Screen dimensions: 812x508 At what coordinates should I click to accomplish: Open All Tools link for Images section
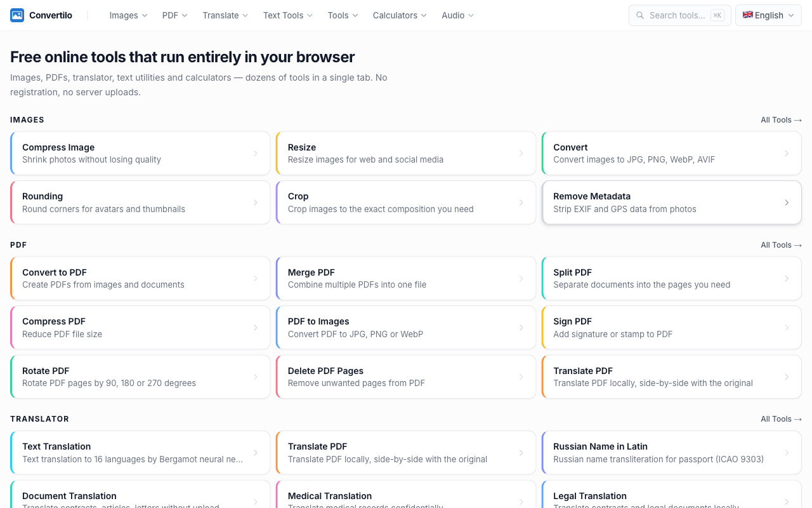tap(781, 119)
